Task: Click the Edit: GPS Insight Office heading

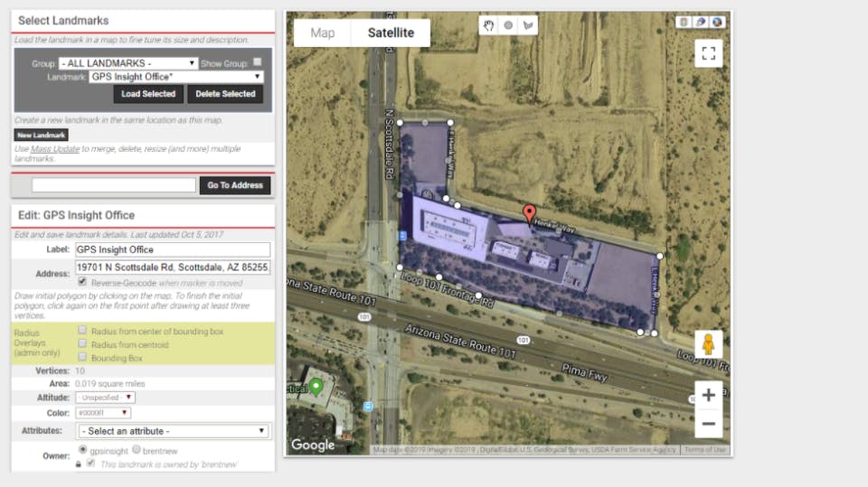Action: 76,215
